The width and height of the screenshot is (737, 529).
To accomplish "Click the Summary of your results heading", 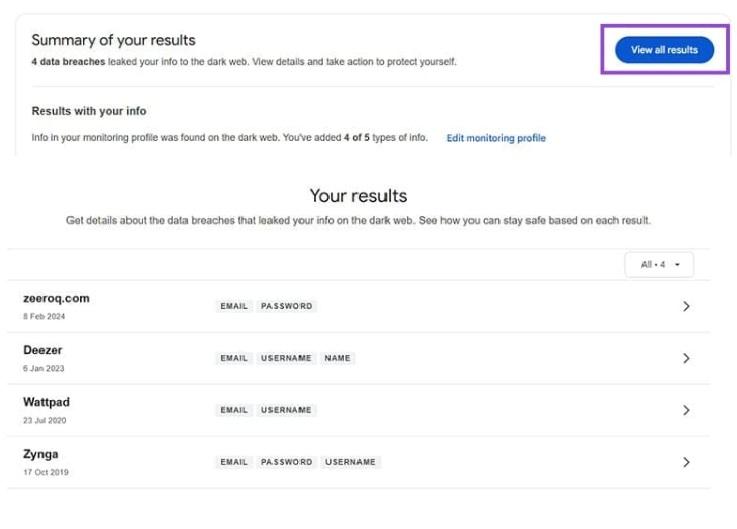I will point(113,40).
